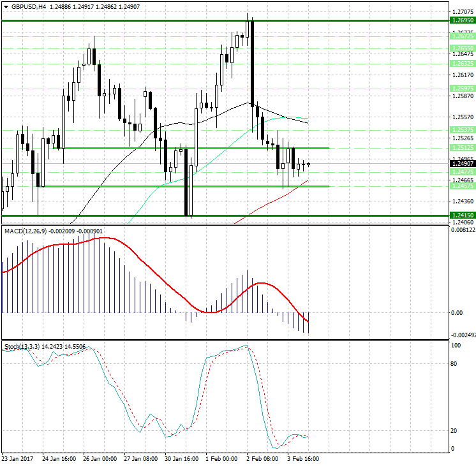Click the 3 Feb 16:00 time axis label
The width and height of the screenshot is (476, 466).
point(302,458)
